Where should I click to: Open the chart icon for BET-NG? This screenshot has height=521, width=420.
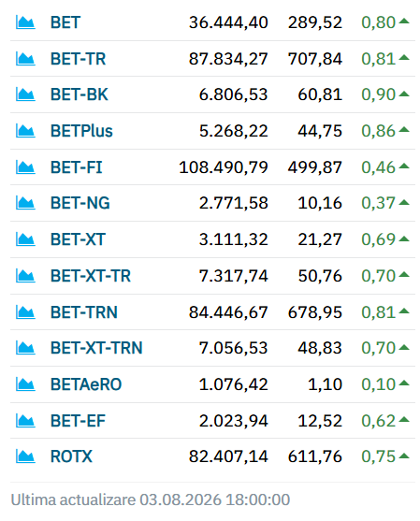[x=25, y=203]
